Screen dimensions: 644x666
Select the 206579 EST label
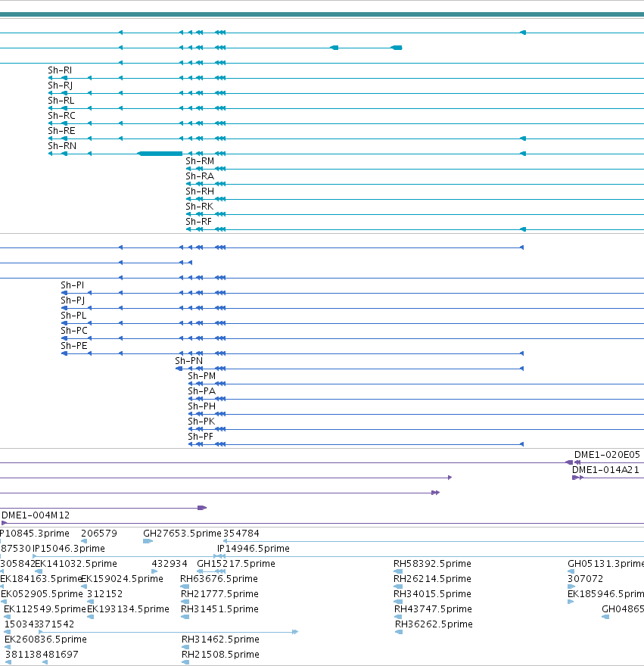(x=99, y=534)
